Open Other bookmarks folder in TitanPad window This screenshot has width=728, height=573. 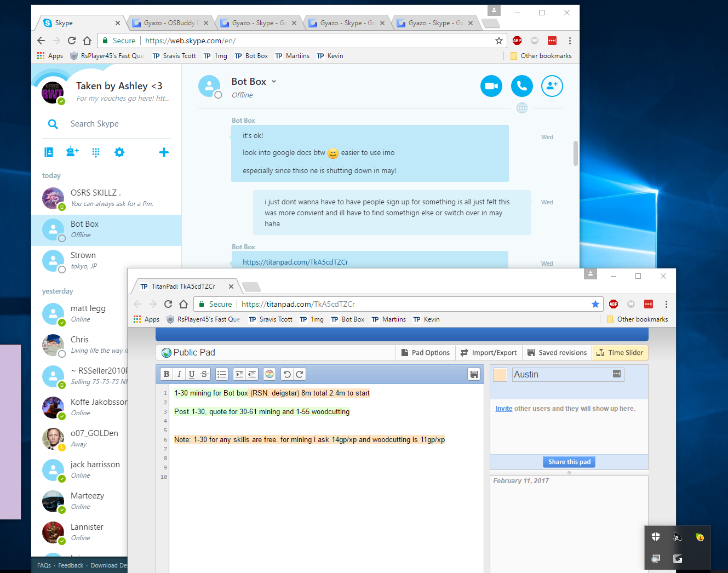(637, 319)
